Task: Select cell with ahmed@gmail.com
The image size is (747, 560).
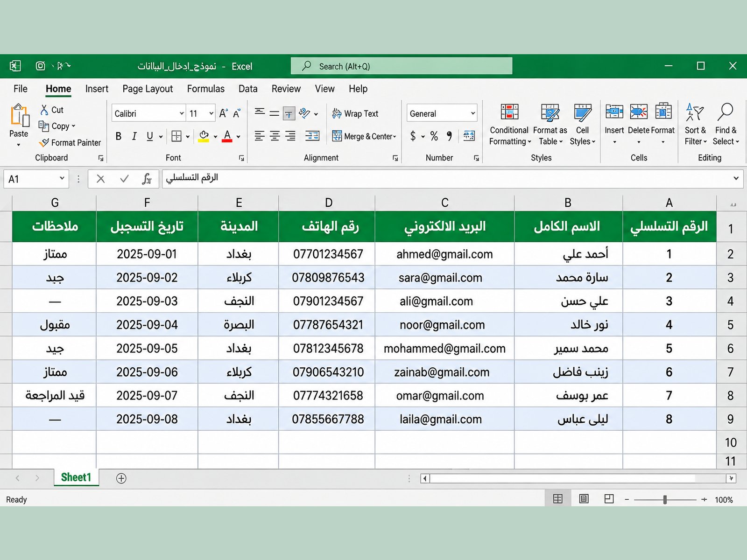Action: coord(444,254)
